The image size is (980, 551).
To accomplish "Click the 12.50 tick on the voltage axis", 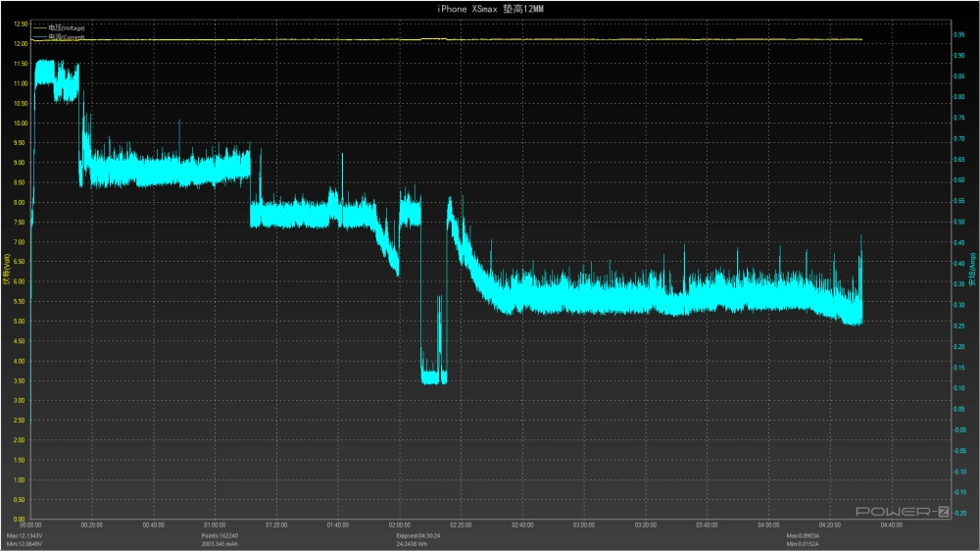I will pos(20,24).
